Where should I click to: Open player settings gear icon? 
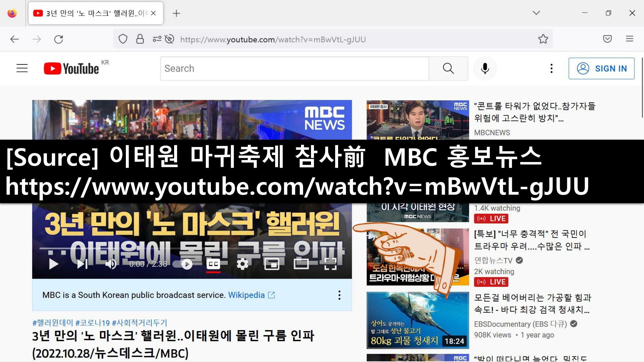(242, 264)
